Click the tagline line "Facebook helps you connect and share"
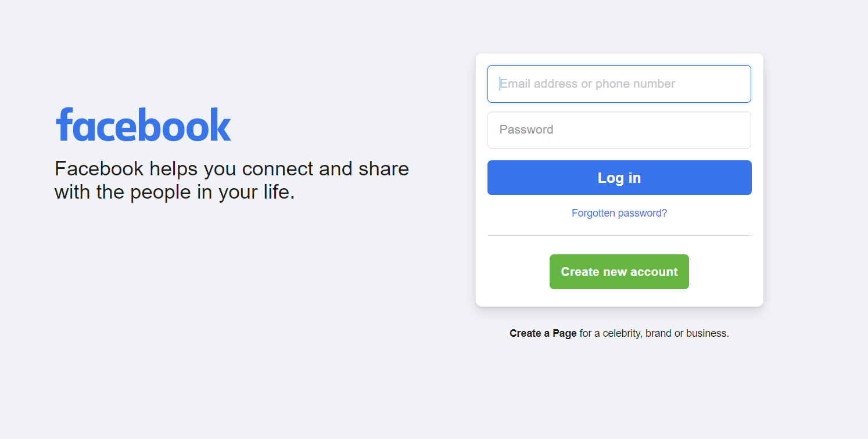The image size is (868, 439). 231,169
